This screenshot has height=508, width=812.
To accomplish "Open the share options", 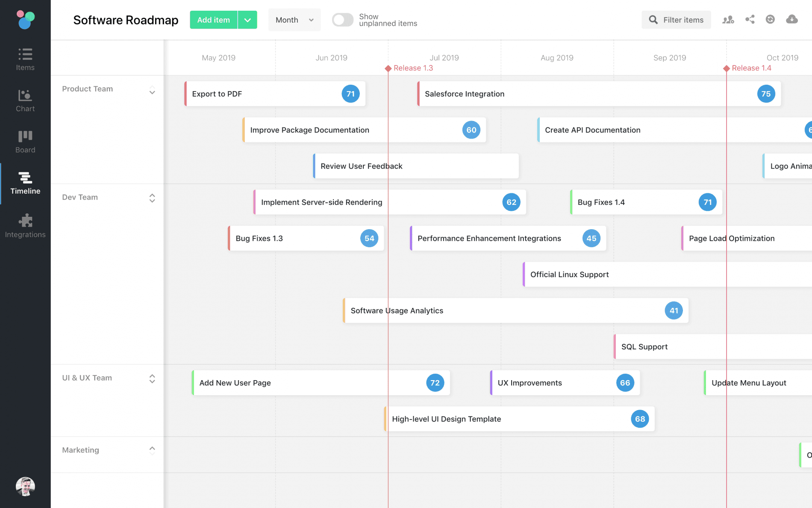I will tap(749, 20).
